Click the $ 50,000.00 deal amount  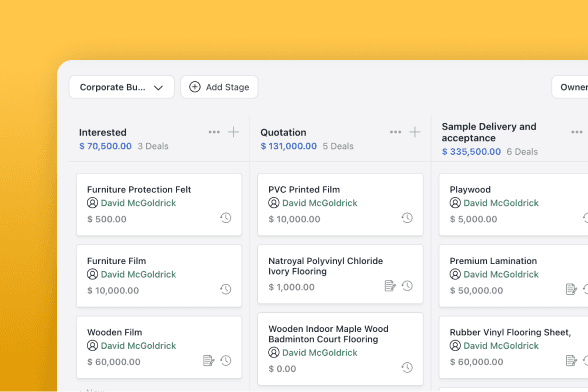tap(476, 290)
